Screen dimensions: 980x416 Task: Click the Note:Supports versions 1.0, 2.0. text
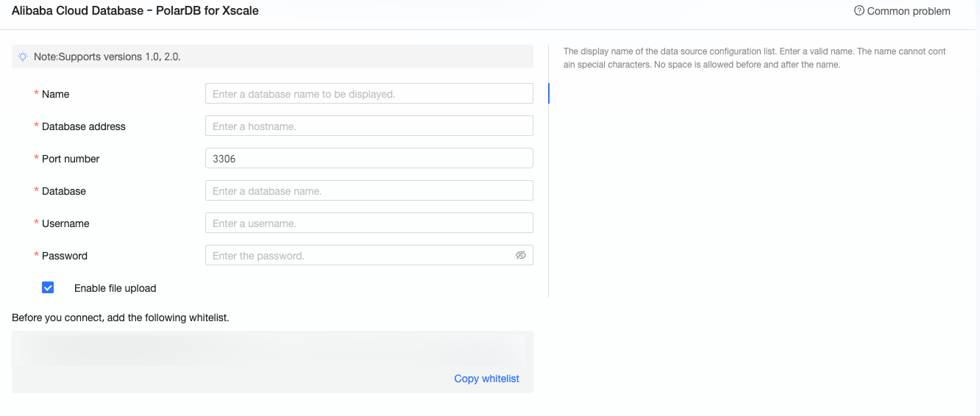pyautogui.click(x=107, y=57)
